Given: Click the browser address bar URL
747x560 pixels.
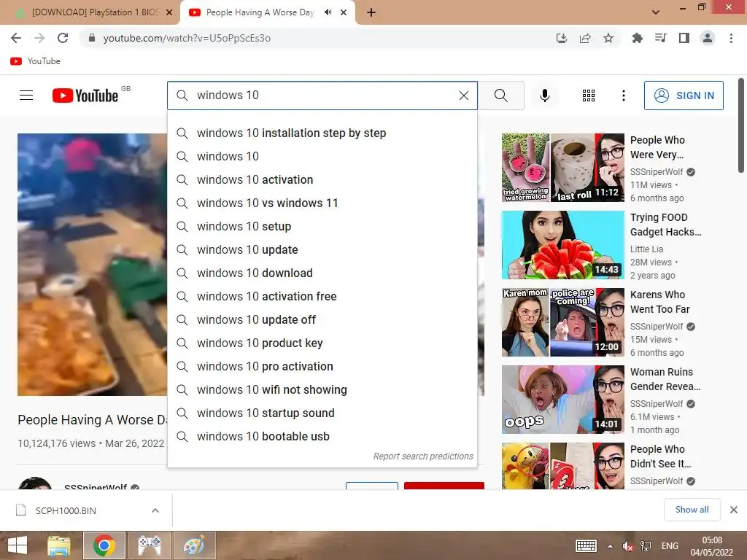Looking at the screenshot, I should point(187,38).
